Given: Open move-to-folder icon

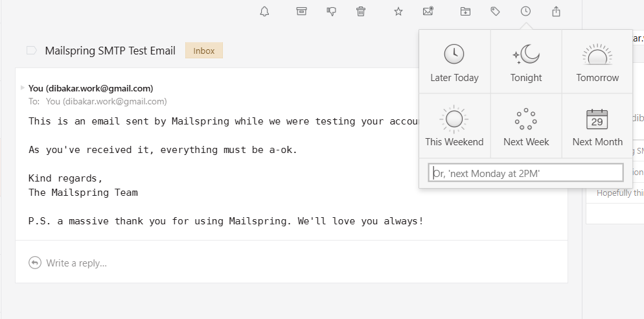Looking at the screenshot, I should (465, 12).
